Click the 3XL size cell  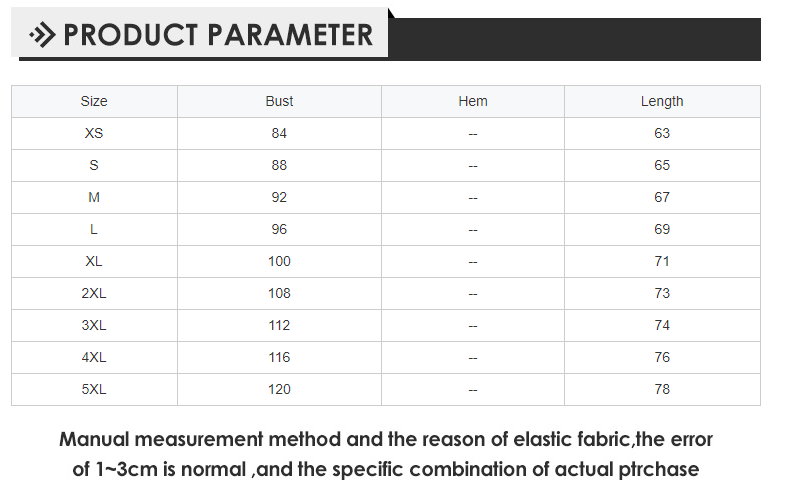pos(94,326)
